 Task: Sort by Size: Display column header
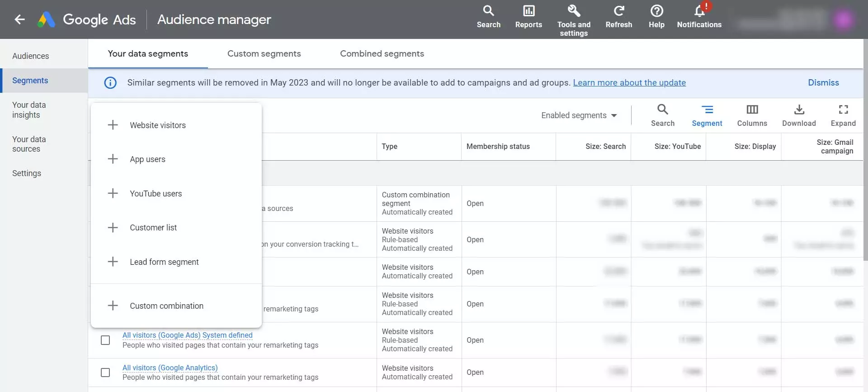tap(755, 146)
